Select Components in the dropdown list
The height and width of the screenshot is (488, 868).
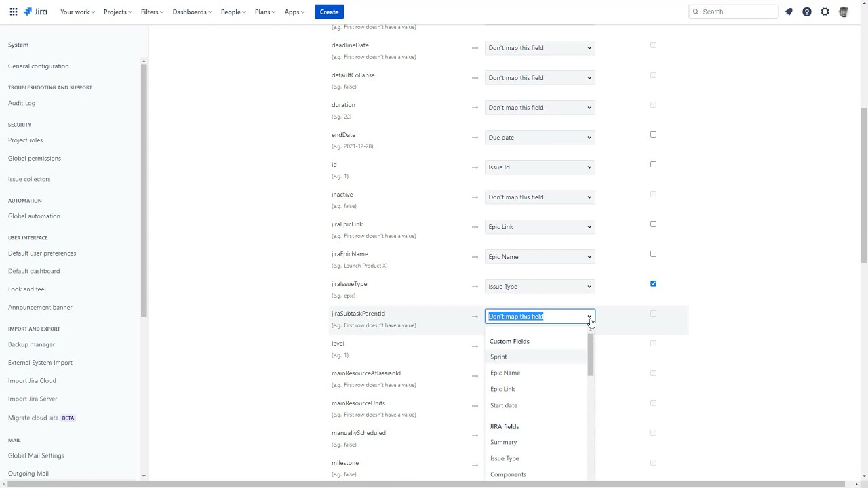[x=536, y=474]
